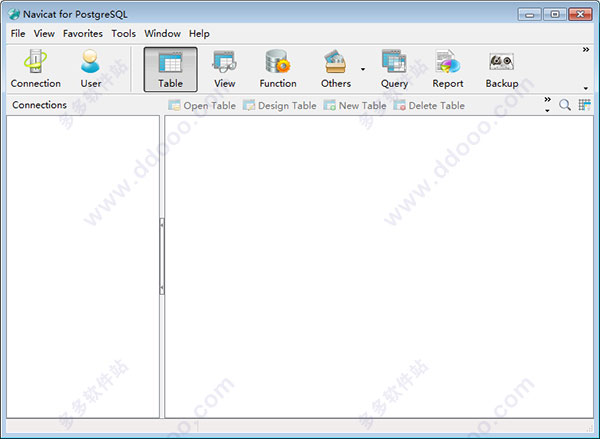The height and width of the screenshot is (439, 600).
Task: Show more main toolbar items chevron
Action: click(x=586, y=50)
